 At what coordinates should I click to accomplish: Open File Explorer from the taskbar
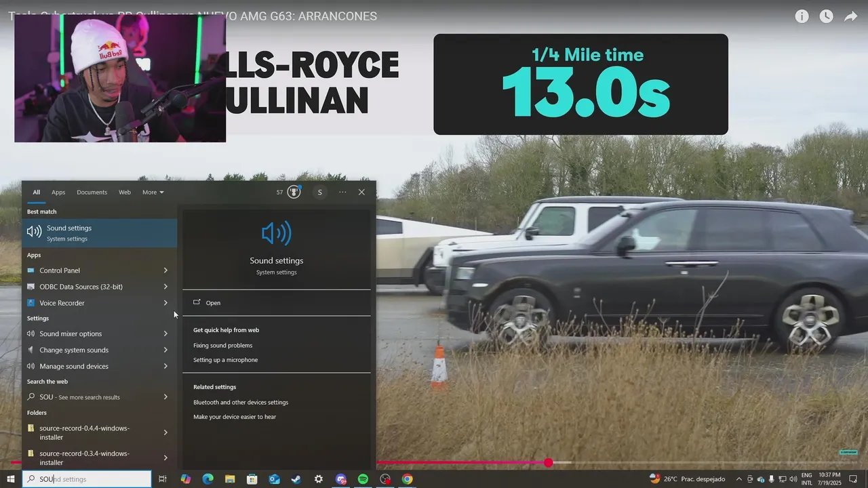point(230,479)
